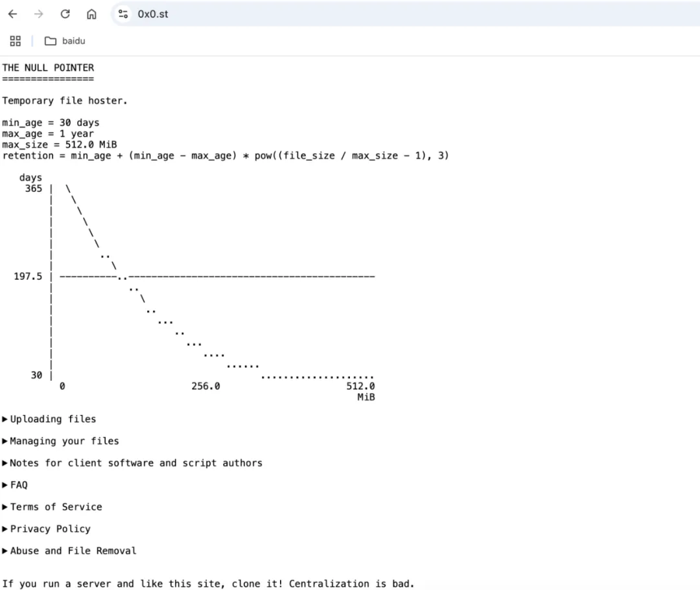The width and height of the screenshot is (700, 590).
Task: Go to the browser home page
Action: tap(91, 14)
